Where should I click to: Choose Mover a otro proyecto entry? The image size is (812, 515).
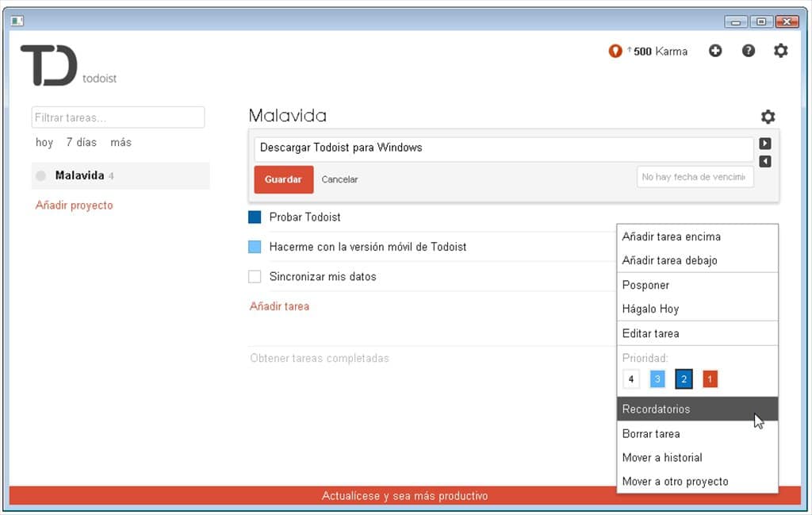[x=697, y=482]
